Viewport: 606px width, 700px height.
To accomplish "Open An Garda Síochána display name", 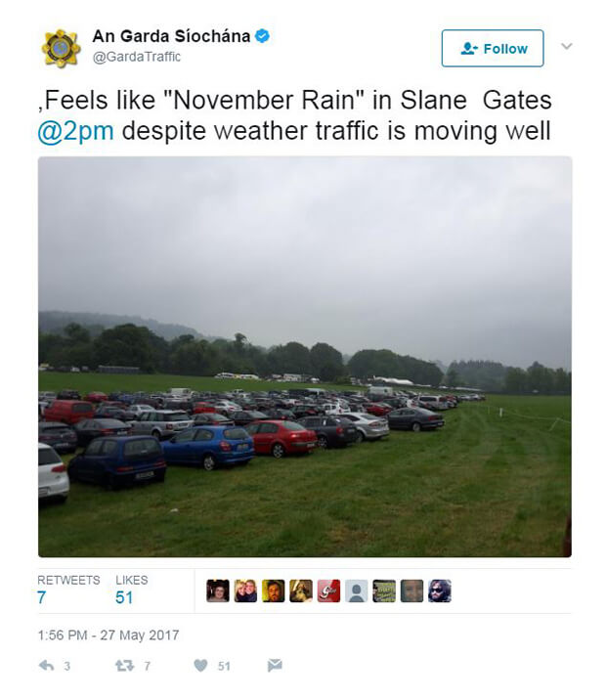I will pyautogui.click(x=171, y=36).
